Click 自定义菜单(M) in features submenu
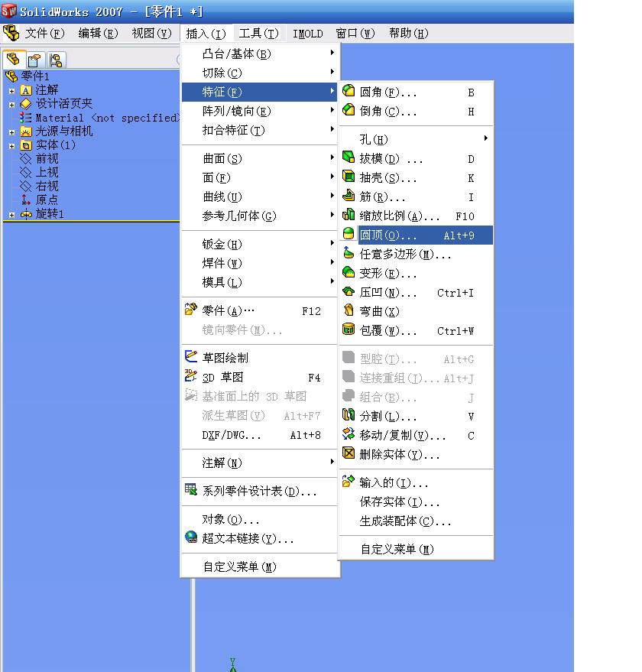This screenshot has height=672, width=642. click(416, 549)
